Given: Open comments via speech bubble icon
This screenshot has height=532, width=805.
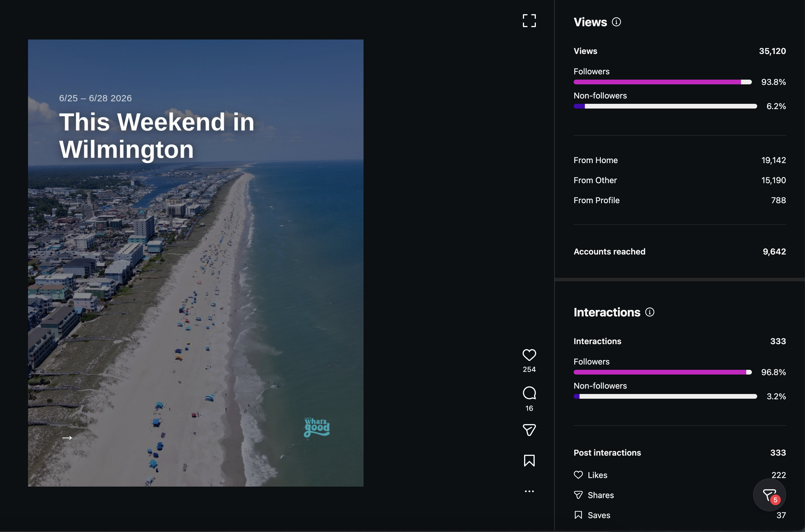Looking at the screenshot, I should [529, 393].
